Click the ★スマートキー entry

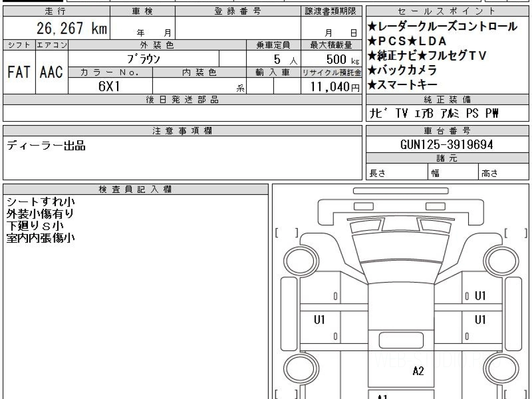coord(402,84)
